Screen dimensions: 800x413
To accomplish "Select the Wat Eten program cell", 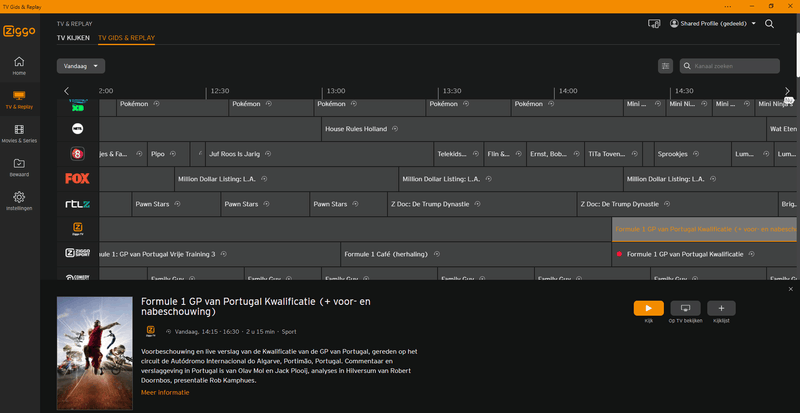I will [782, 129].
